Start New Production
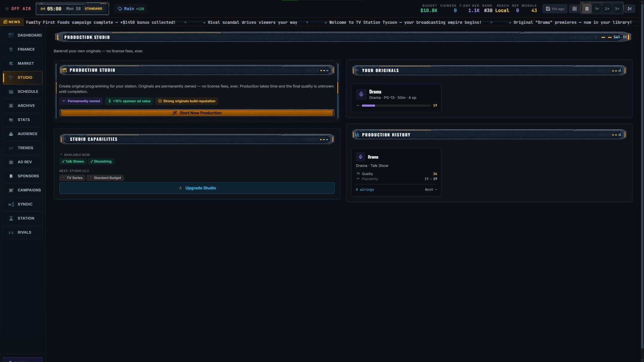This screenshot has height=362, width=644. (197, 113)
